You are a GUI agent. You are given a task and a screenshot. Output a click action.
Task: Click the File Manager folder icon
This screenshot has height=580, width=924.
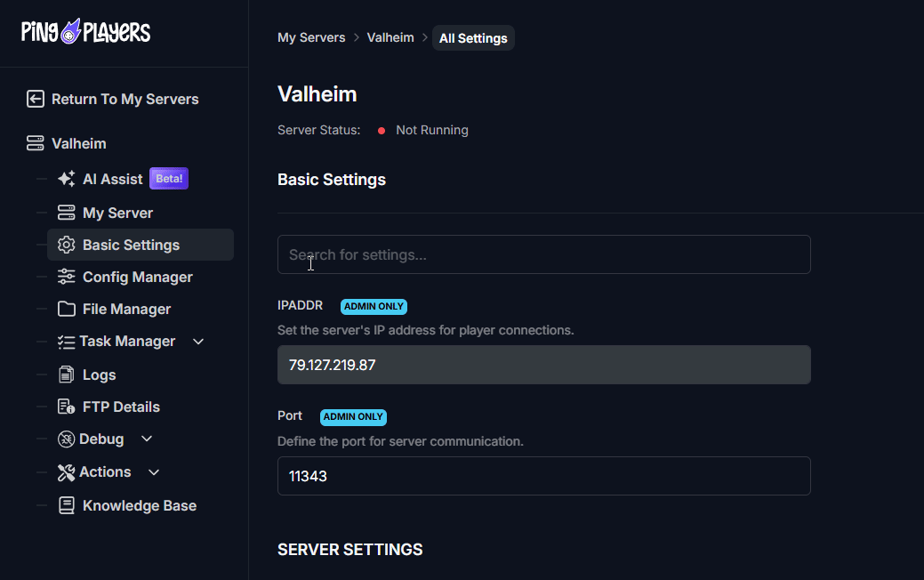coord(66,309)
